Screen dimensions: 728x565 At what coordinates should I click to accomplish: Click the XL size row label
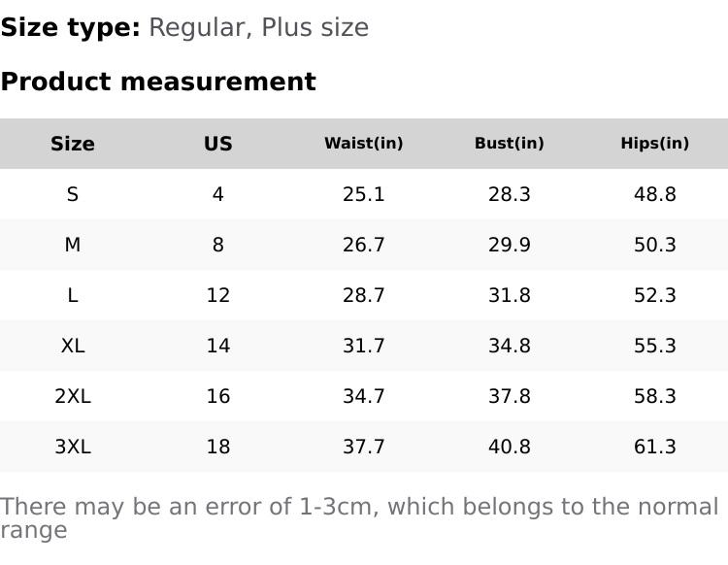click(73, 346)
